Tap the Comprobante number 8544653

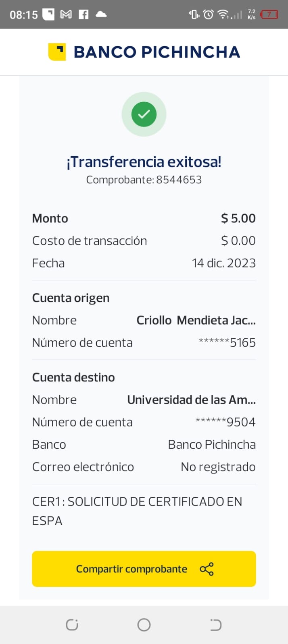click(179, 180)
